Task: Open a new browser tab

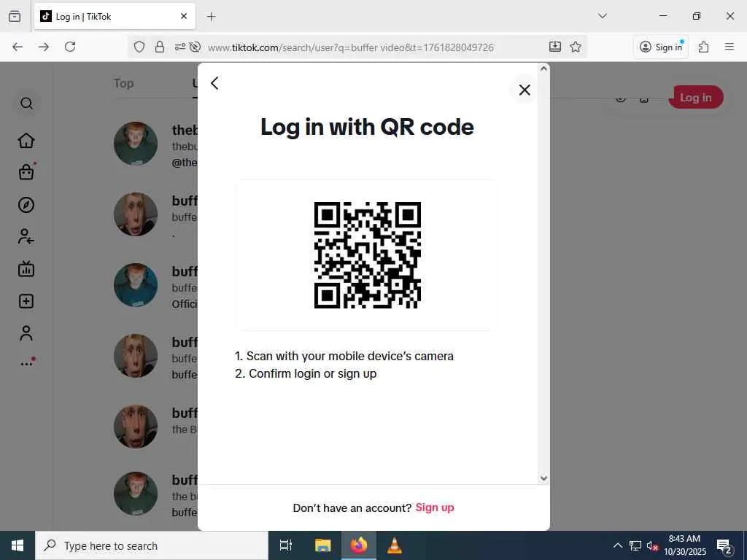Action: click(x=212, y=17)
